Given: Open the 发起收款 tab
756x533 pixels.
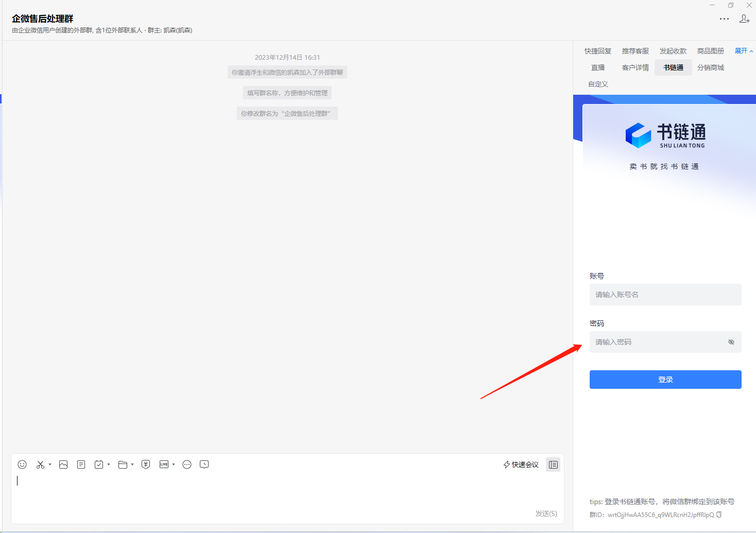Looking at the screenshot, I should point(673,51).
